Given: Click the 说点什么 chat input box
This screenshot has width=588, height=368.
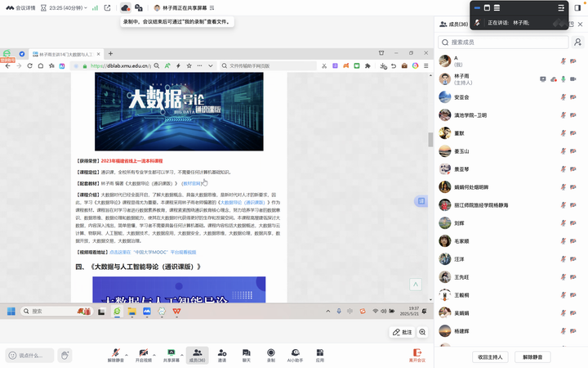Looking at the screenshot, I should tap(29, 355).
